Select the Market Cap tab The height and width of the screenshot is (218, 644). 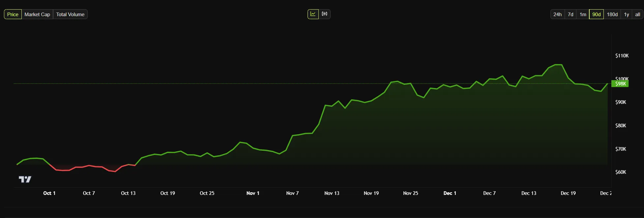click(x=37, y=15)
